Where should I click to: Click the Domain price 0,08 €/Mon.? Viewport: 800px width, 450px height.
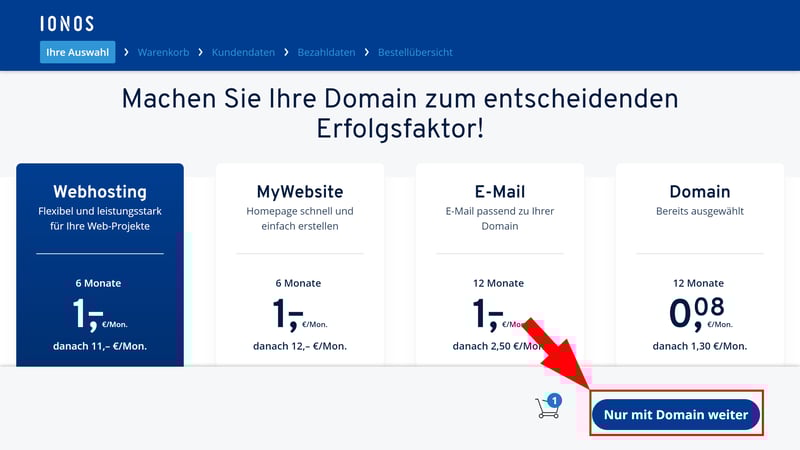701,313
